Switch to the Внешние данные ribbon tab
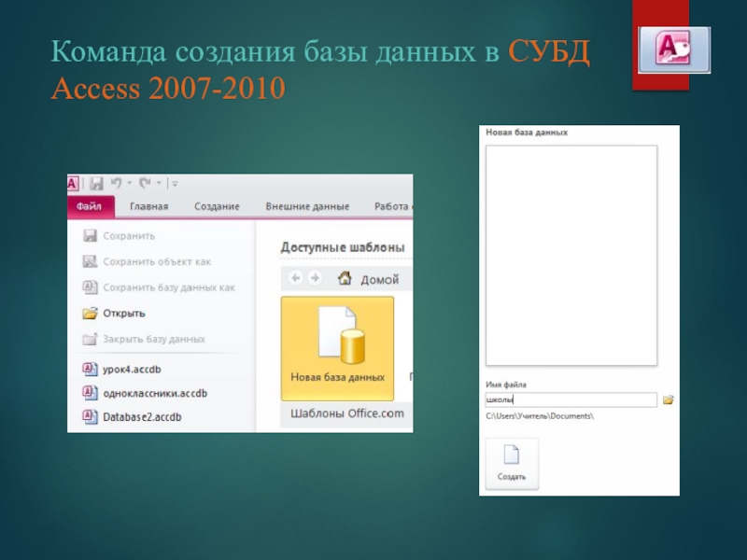The width and height of the screenshot is (747, 560). (x=307, y=206)
